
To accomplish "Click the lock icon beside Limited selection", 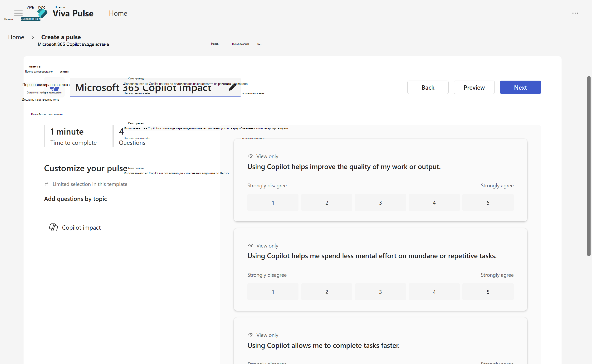I will click(x=46, y=184).
